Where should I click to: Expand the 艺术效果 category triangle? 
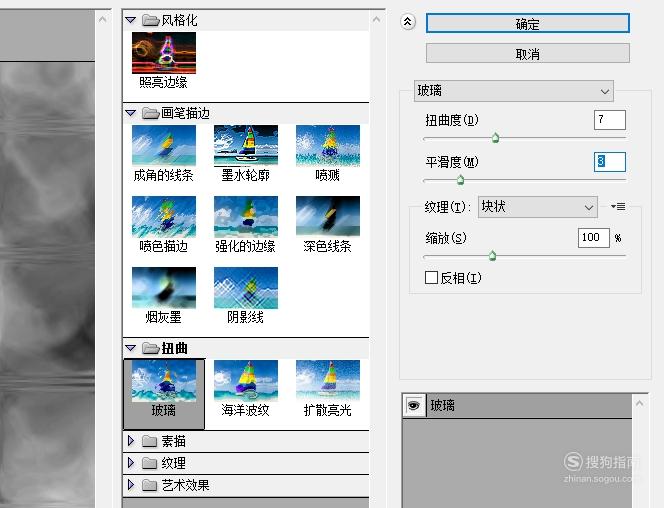[x=130, y=485]
